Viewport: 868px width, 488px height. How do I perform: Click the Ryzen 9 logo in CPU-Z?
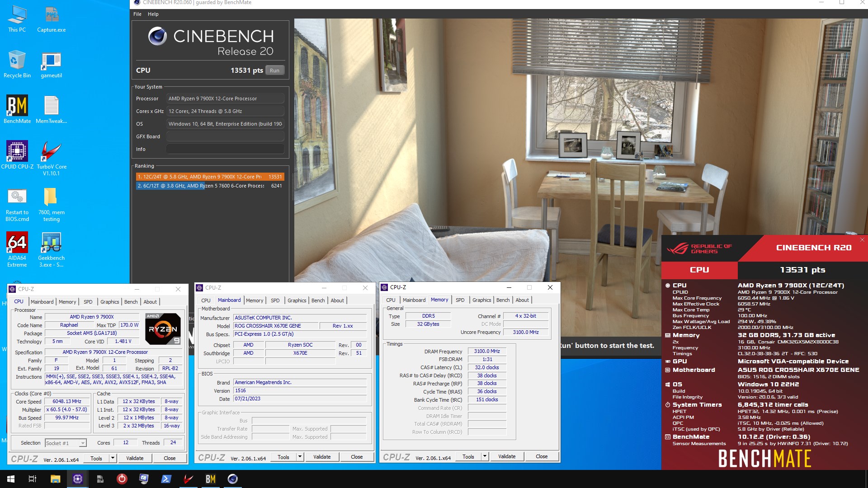(x=163, y=329)
